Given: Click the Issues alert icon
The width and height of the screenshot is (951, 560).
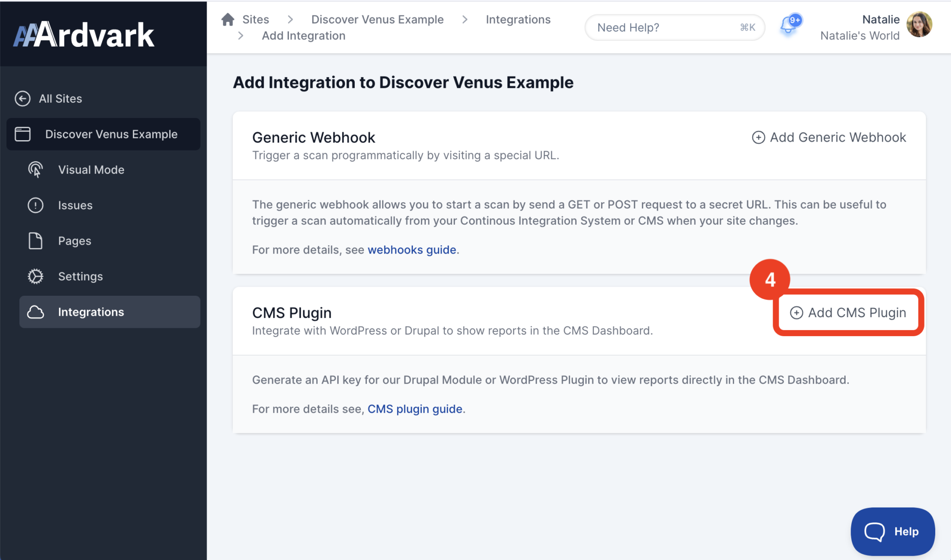Looking at the screenshot, I should pos(35,205).
